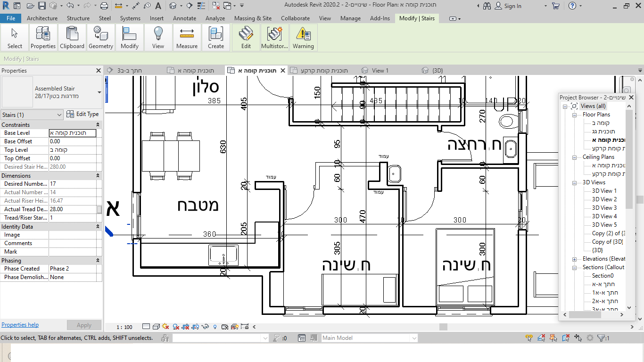Print using the printer icon

point(104,6)
